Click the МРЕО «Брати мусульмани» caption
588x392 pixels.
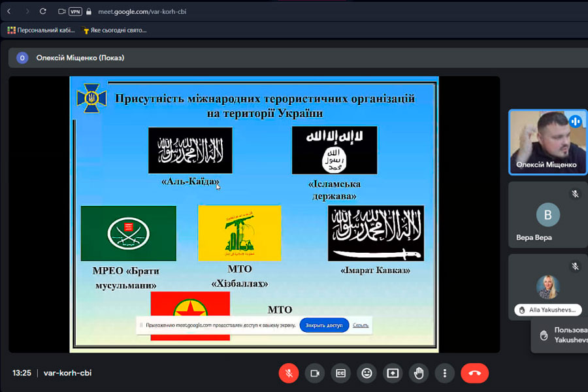pyautogui.click(x=126, y=278)
